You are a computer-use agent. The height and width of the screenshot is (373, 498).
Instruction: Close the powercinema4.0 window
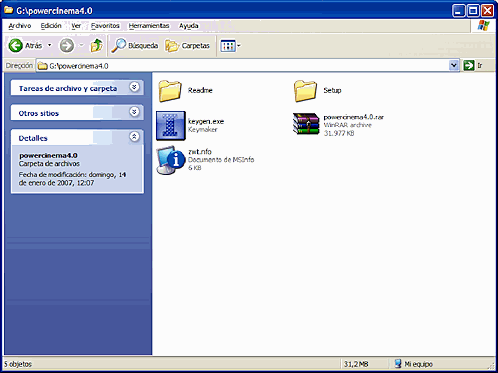[x=487, y=11]
